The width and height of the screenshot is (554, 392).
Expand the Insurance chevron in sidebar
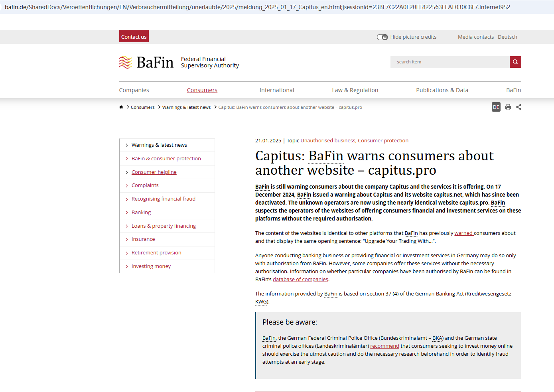click(127, 239)
